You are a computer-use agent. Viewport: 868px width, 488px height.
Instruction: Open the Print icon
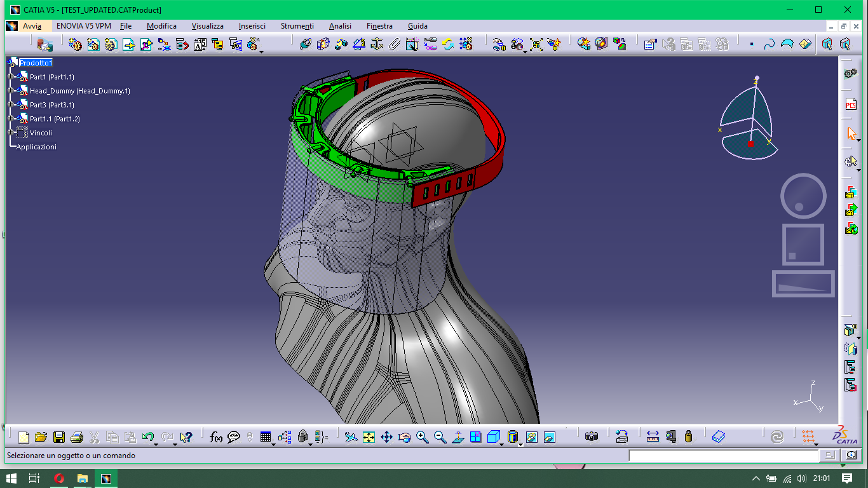coord(77,437)
